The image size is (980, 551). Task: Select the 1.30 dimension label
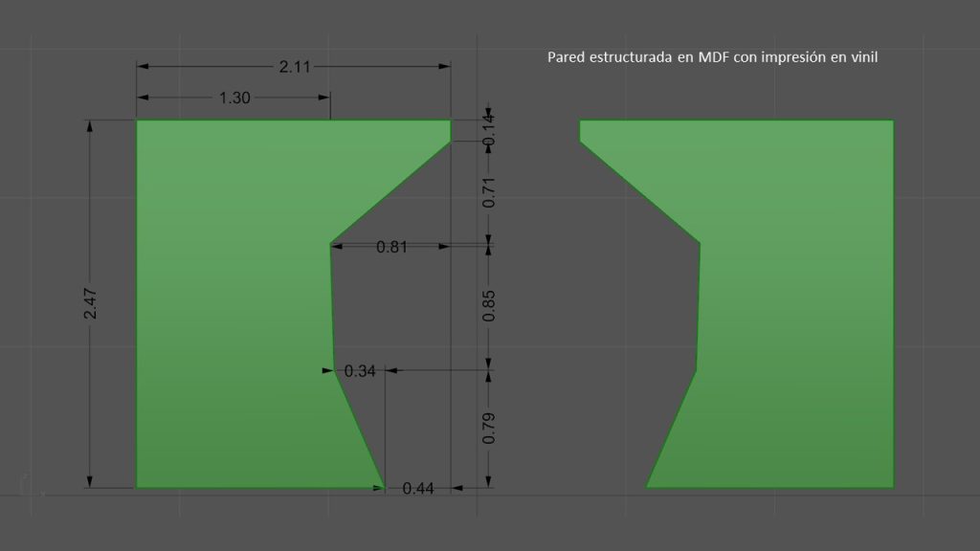234,98
